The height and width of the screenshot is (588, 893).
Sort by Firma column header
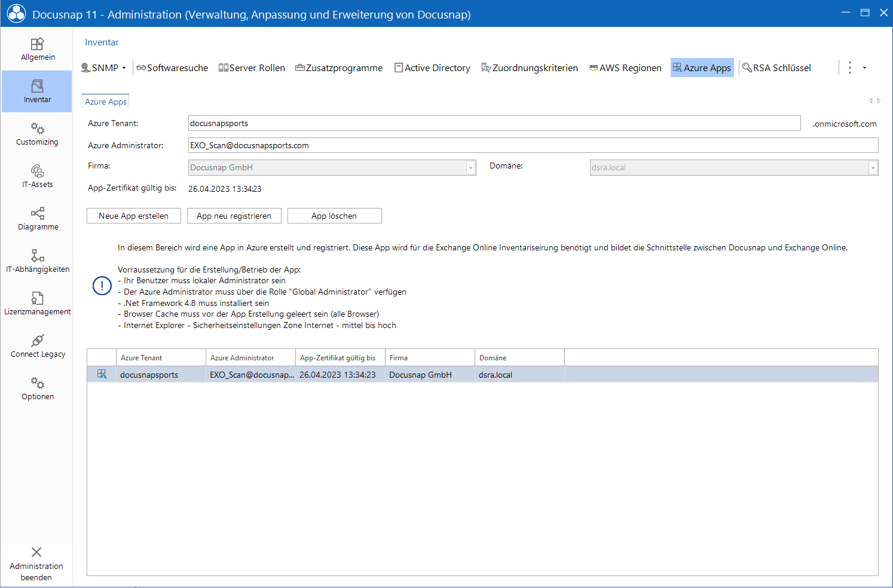click(430, 357)
